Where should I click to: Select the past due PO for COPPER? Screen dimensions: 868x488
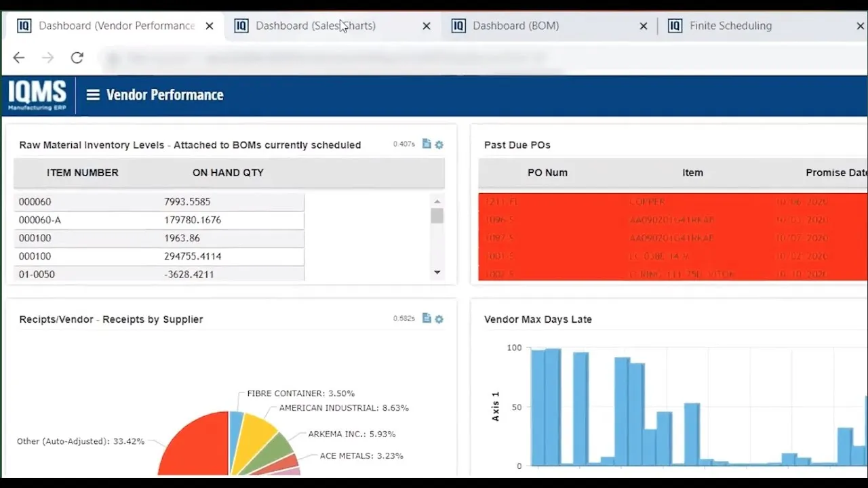(671, 201)
